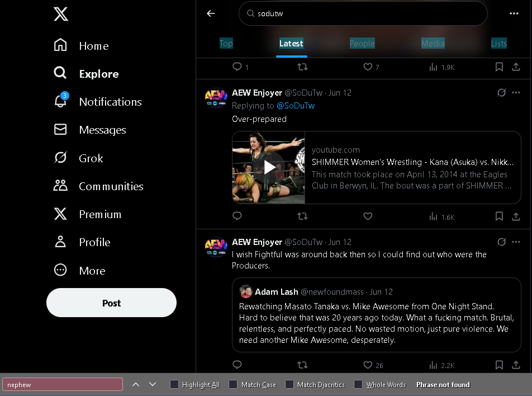Share the post with 1.9K views

click(516, 67)
